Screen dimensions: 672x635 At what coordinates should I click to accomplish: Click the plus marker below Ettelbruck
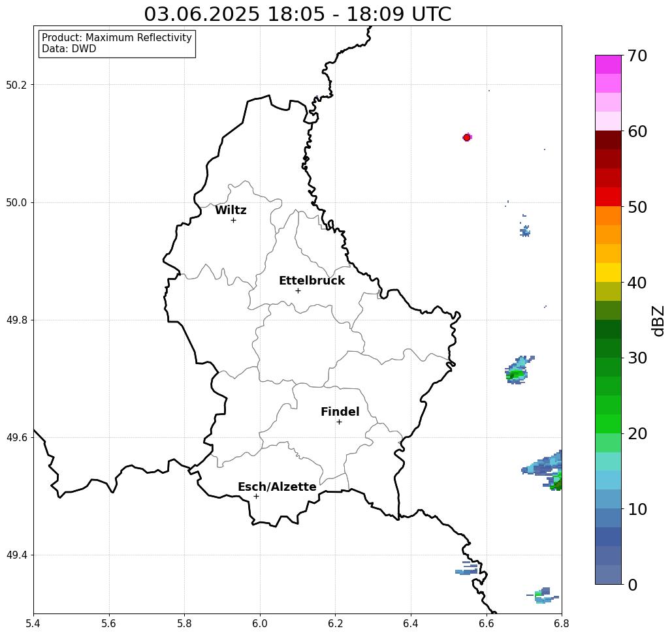click(x=298, y=290)
